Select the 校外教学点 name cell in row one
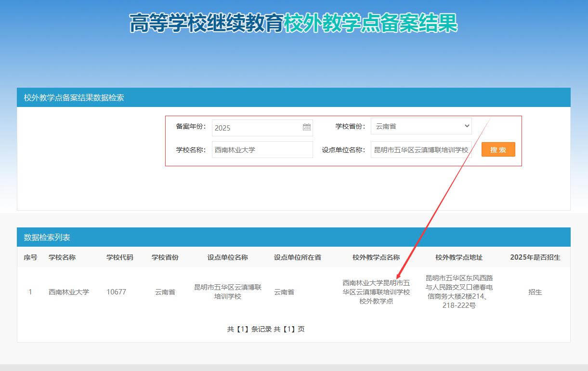588x371 pixels. pos(376,291)
